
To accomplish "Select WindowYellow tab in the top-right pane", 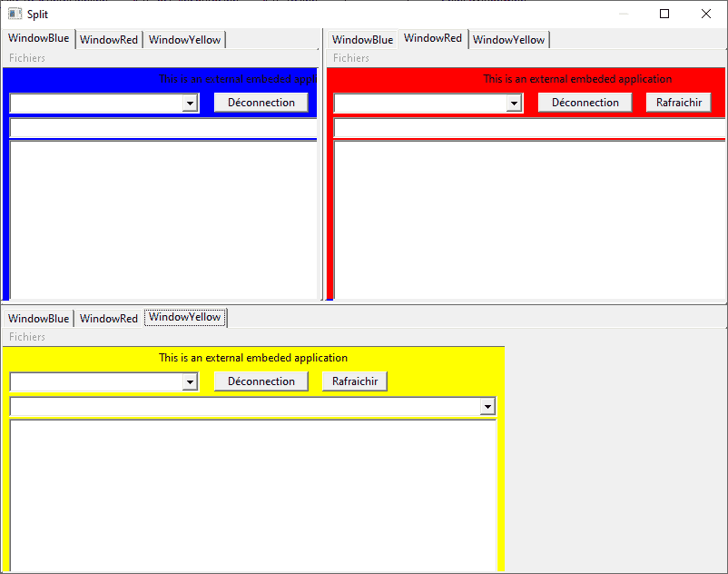I will point(508,40).
